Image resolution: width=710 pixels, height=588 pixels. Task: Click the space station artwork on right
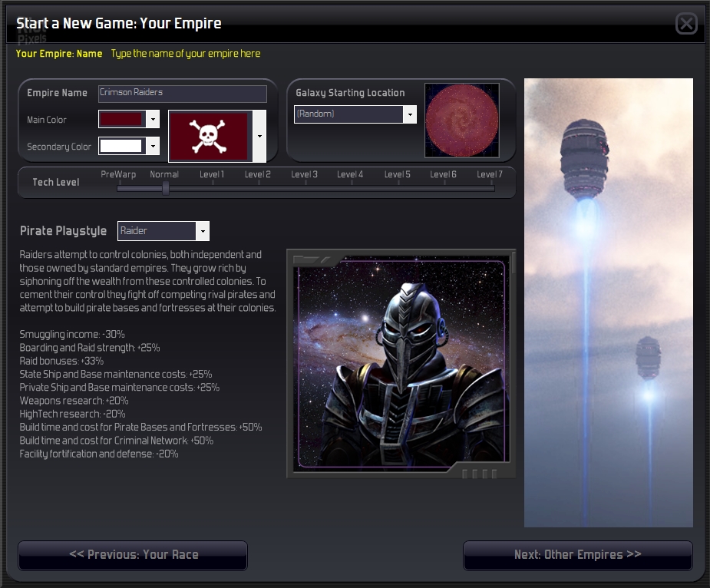click(x=608, y=302)
